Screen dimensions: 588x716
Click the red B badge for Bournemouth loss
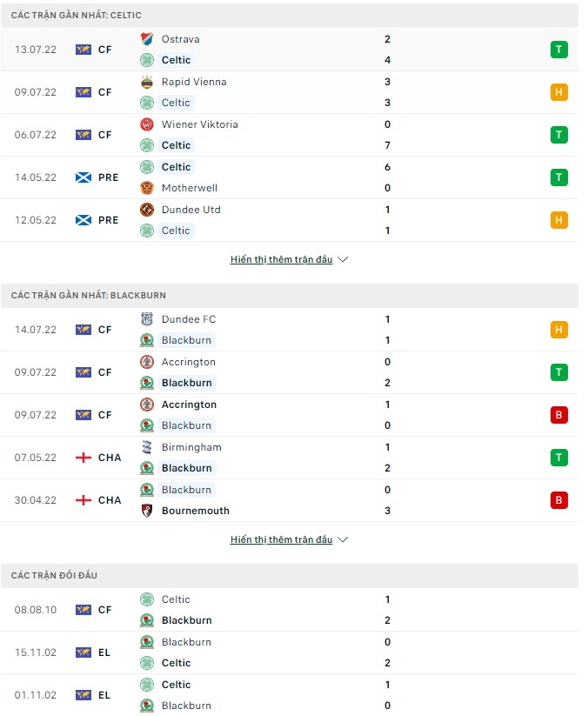tap(558, 499)
